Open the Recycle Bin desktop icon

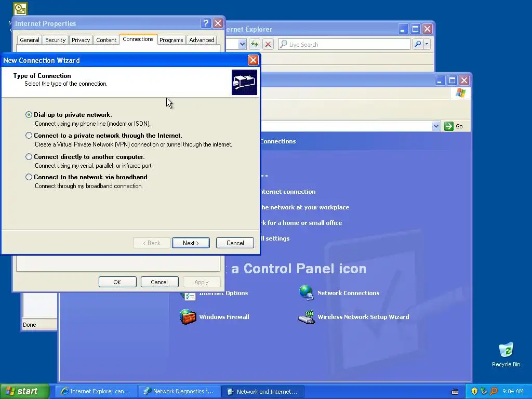[506, 354]
